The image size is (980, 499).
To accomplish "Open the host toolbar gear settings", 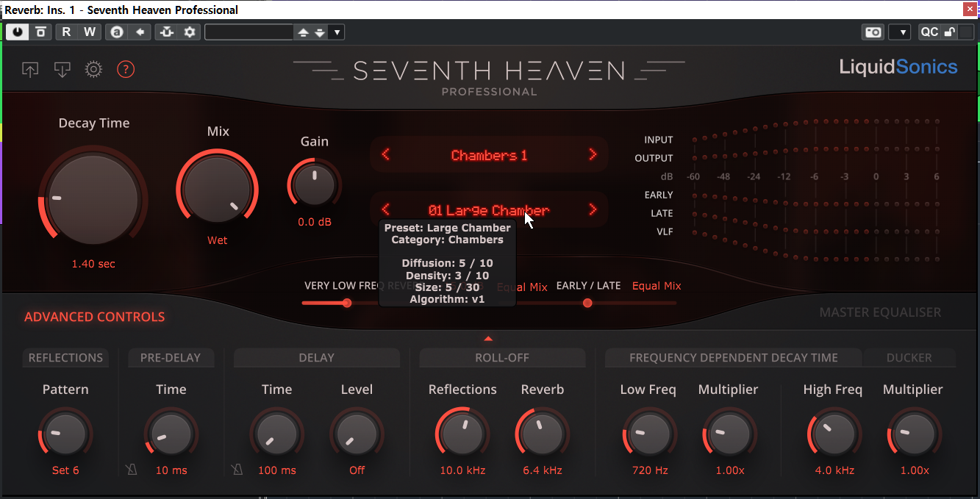I will 190,32.
